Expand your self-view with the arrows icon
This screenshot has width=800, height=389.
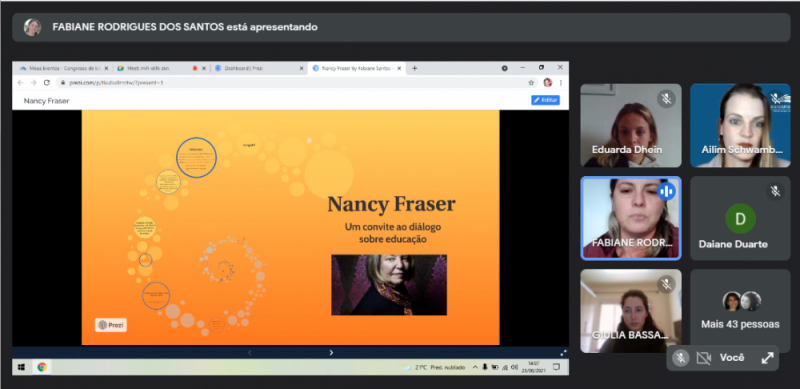pyautogui.click(x=767, y=358)
